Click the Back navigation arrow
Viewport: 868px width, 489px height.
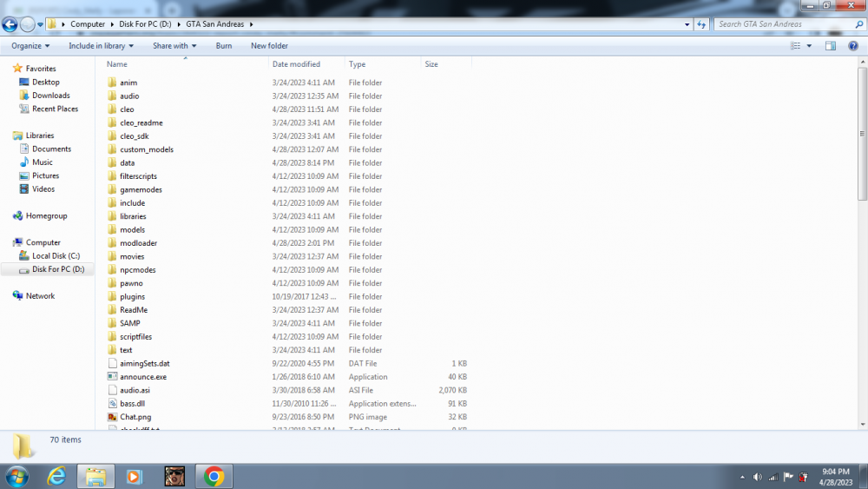10,24
